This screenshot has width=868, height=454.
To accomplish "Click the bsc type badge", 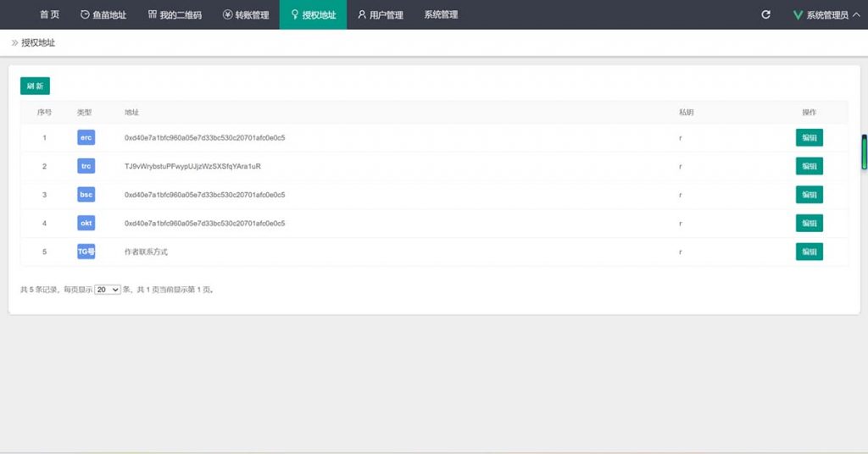I will pyautogui.click(x=86, y=195).
